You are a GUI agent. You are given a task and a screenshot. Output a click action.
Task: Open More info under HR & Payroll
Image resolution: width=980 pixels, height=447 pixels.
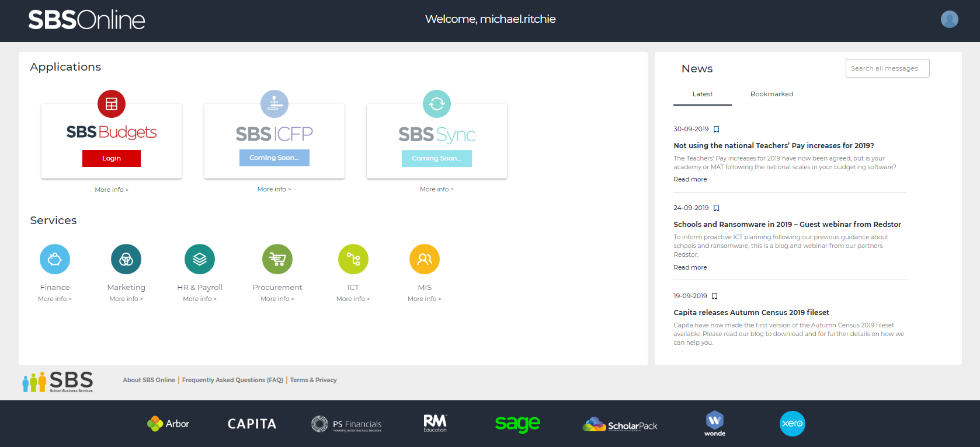point(200,299)
